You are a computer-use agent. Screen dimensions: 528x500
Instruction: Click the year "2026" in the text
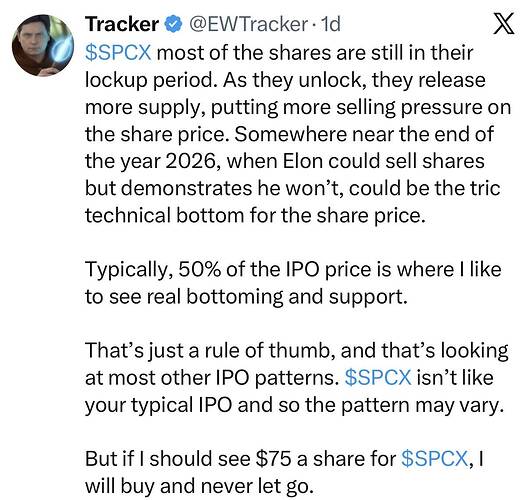pyautogui.click(x=191, y=161)
